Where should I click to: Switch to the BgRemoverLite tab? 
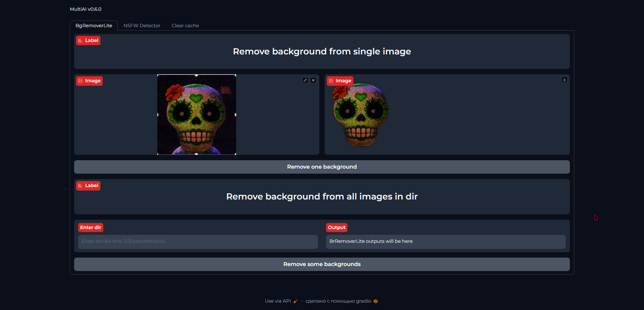[94, 26]
